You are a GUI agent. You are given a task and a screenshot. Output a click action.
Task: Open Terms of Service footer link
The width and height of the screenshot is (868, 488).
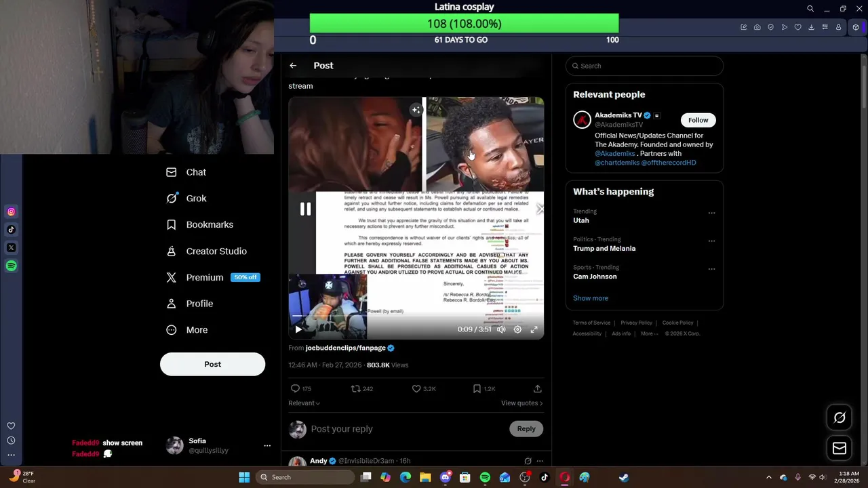591,323
